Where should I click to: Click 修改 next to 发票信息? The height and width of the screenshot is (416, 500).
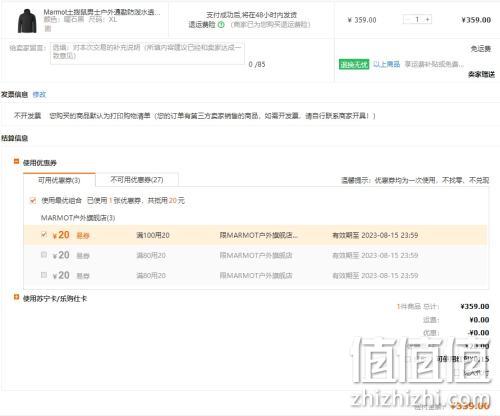tap(39, 94)
